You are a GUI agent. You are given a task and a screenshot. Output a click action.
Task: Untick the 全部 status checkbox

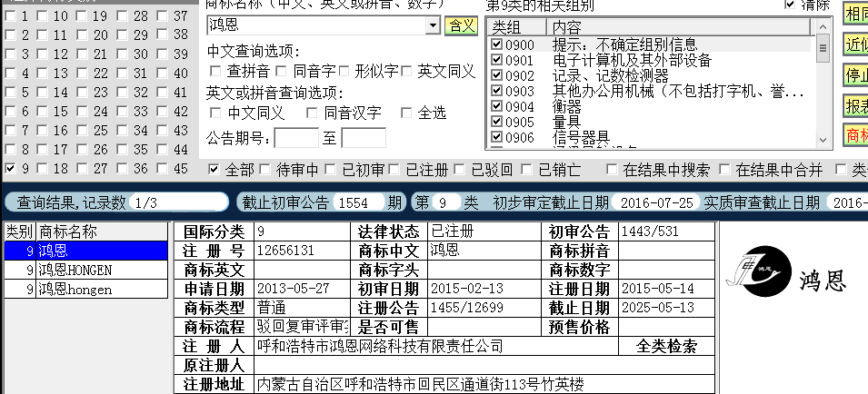[214, 170]
